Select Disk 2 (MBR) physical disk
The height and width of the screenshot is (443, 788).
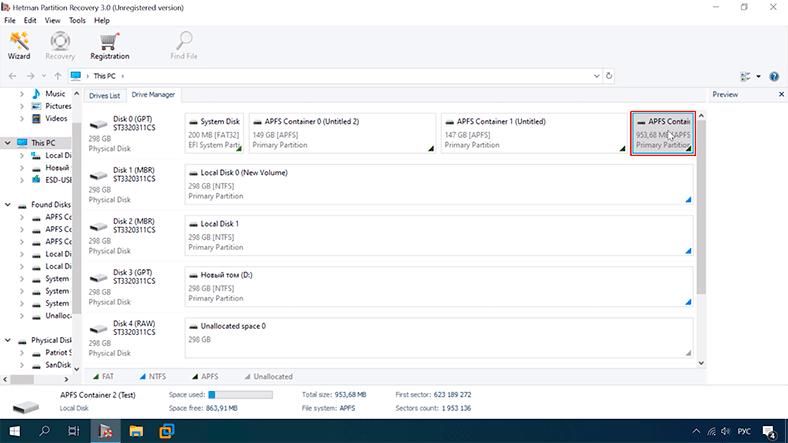click(x=133, y=236)
